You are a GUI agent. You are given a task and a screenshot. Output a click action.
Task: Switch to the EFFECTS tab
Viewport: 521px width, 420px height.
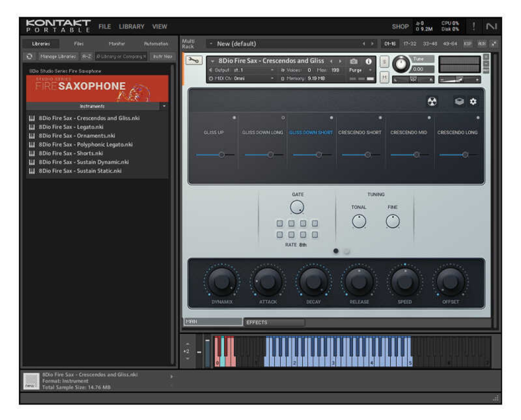point(274,323)
